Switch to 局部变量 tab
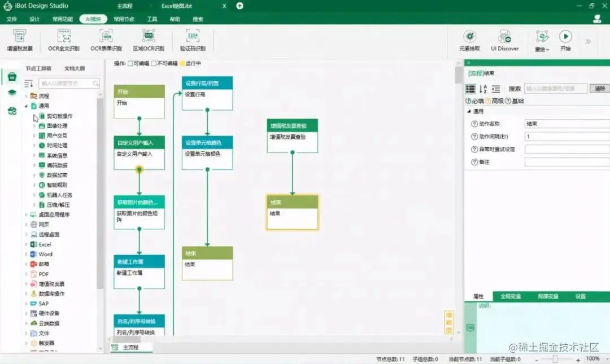This screenshot has height=364, width=610. [x=548, y=296]
